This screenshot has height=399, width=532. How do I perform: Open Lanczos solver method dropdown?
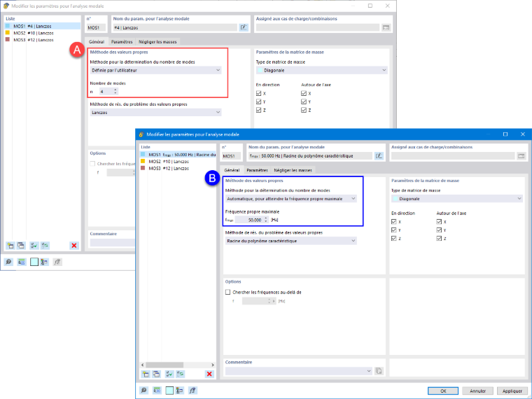point(155,112)
